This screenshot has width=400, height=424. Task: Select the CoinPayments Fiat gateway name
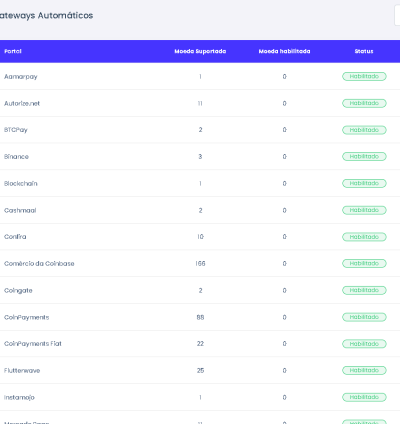[x=33, y=344]
